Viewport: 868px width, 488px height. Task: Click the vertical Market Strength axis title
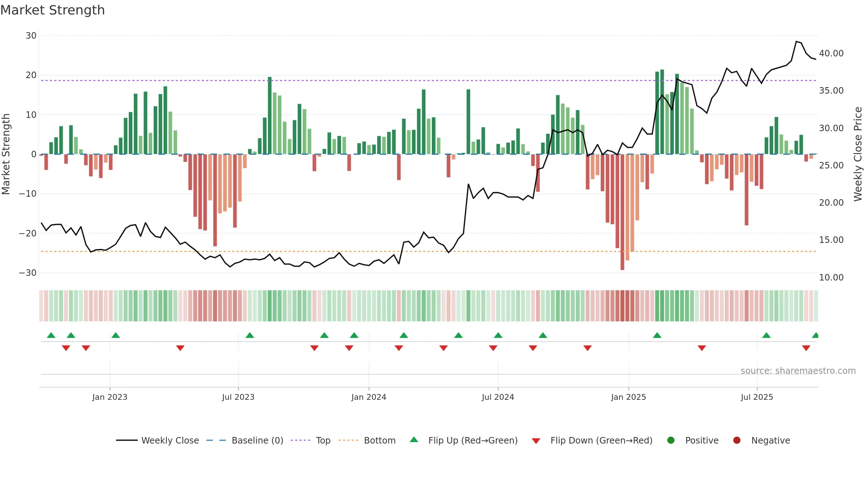[x=6, y=154]
